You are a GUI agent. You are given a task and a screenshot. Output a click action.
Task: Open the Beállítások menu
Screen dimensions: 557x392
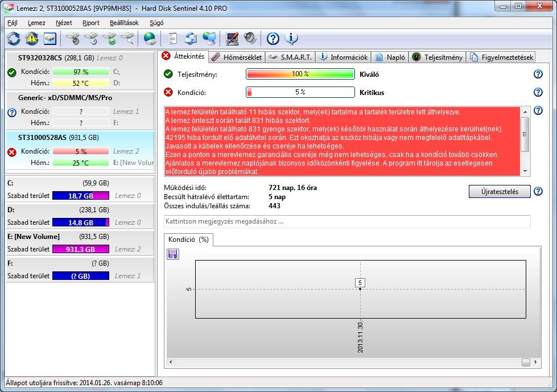click(x=124, y=23)
